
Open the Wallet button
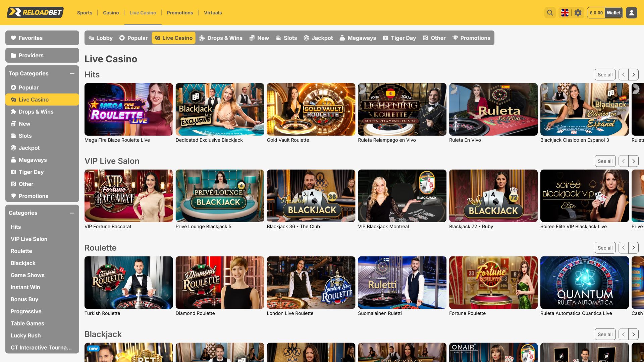[x=613, y=13]
